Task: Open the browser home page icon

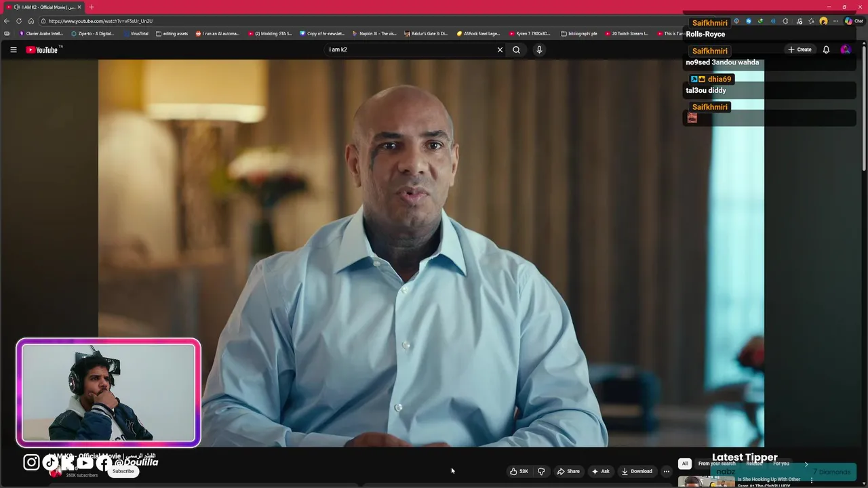Action: (x=31, y=21)
